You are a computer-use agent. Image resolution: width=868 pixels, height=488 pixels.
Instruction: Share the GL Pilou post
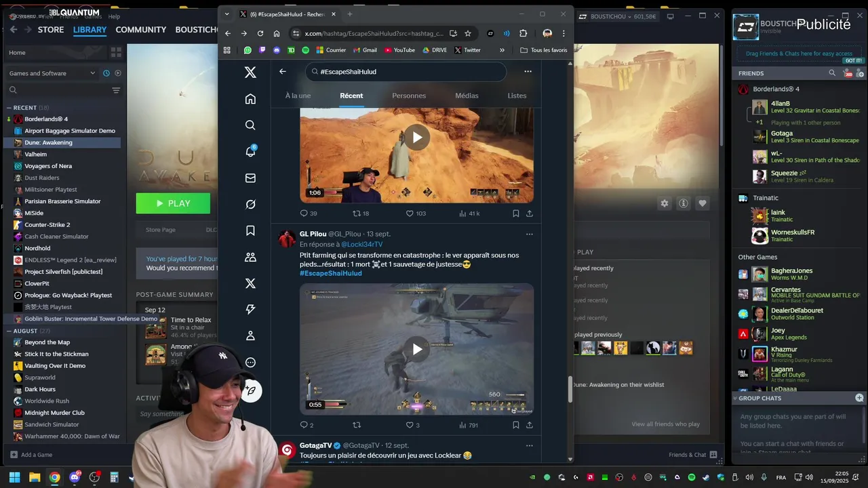(529, 425)
